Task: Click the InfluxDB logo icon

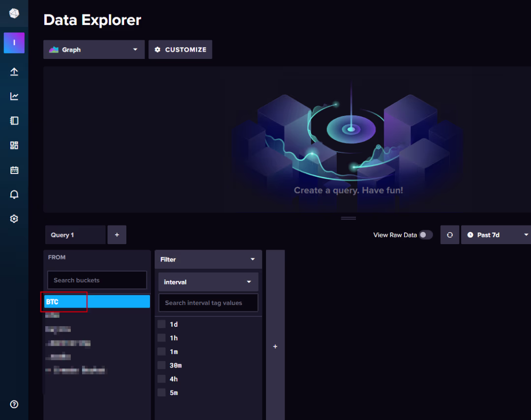Action: tap(14, 14)
